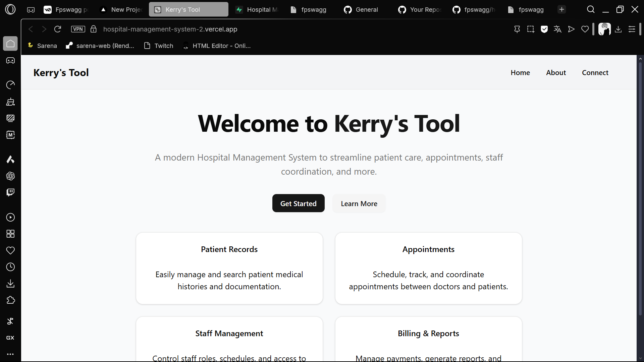Translate the page with the translate icon
644x362 pixels.
pos(557,29)
